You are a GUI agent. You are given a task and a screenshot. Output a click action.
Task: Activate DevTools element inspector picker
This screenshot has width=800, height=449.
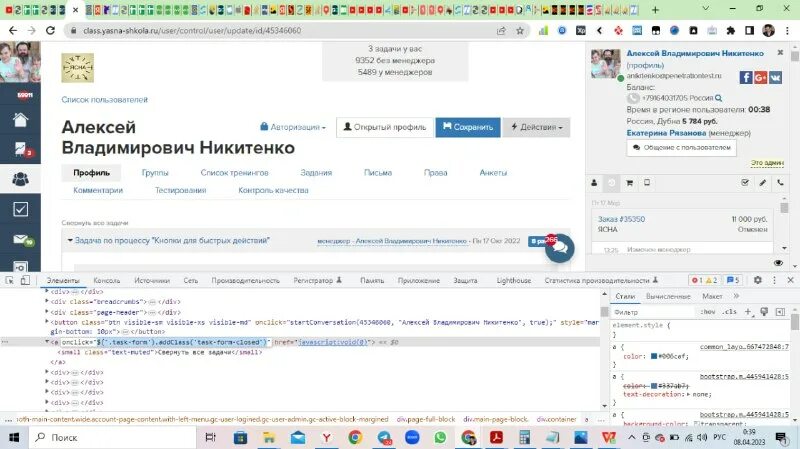10,280
